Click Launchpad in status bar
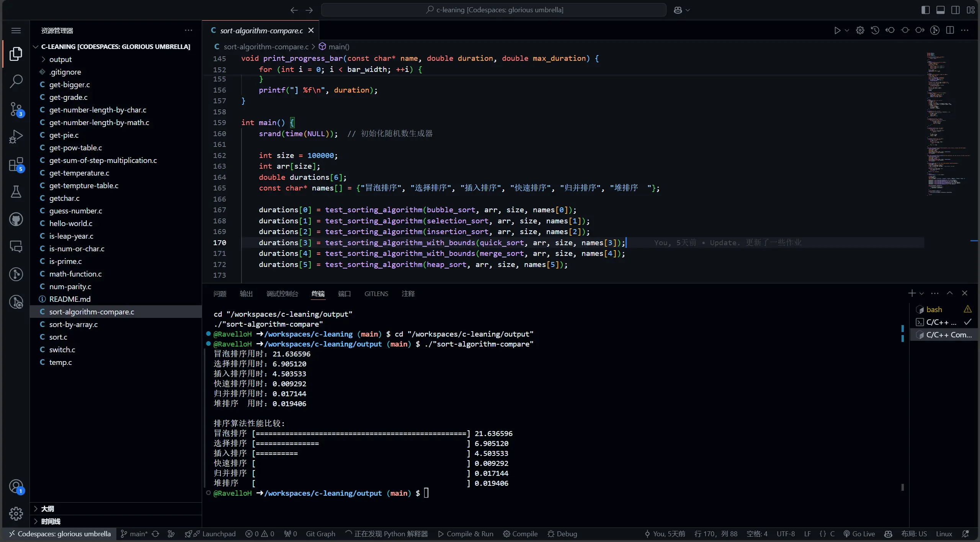The height and width of the screenshot is (542, 980). coord(210,534)
